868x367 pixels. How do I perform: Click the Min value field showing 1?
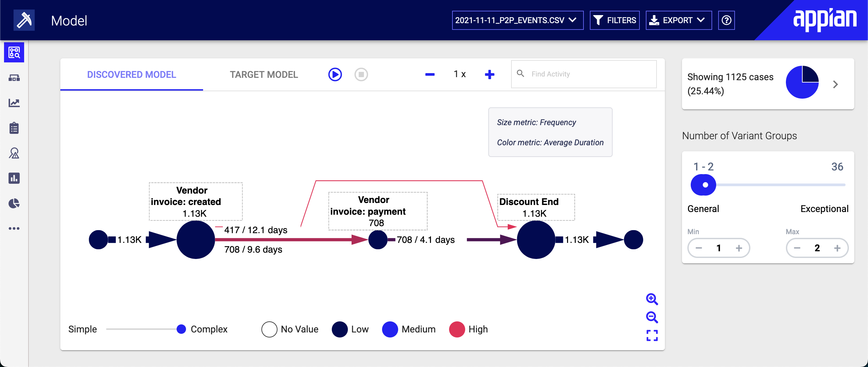719,248
